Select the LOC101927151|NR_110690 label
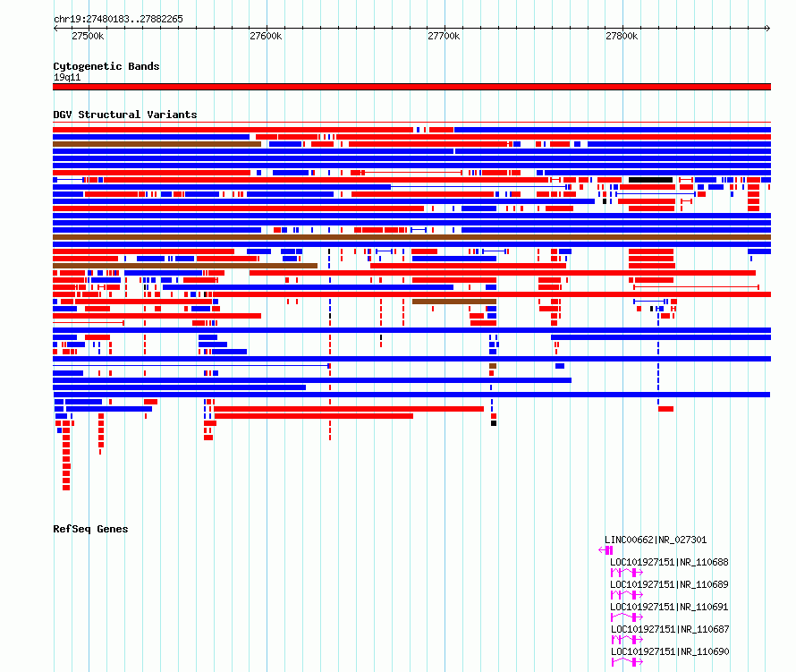Image resolution: width=796 pixels, height=672 pixels. pos(670,651)
